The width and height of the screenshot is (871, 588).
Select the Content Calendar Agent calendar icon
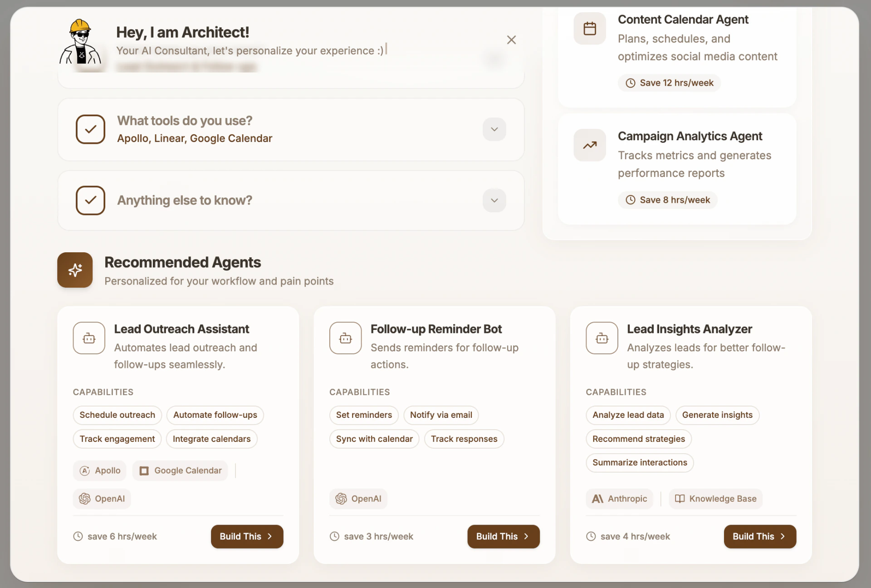[589, 28]
